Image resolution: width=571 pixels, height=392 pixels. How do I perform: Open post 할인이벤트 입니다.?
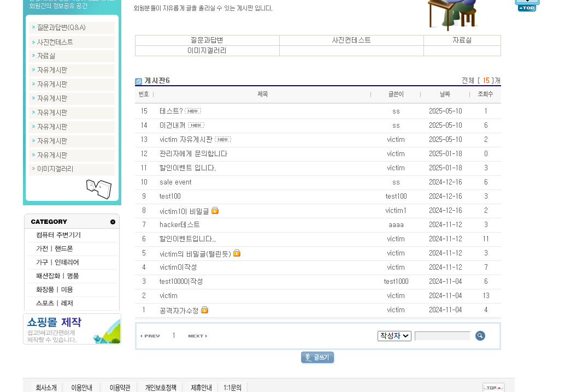(x=187, y=168)
